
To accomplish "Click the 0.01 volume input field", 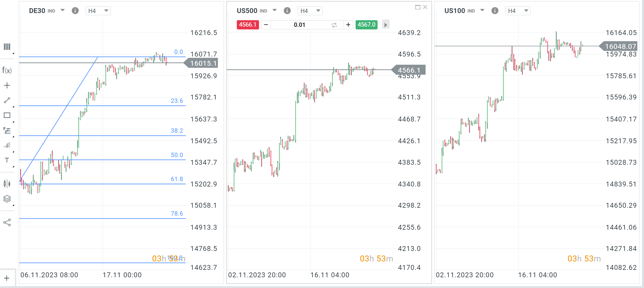I will point(299,25).
